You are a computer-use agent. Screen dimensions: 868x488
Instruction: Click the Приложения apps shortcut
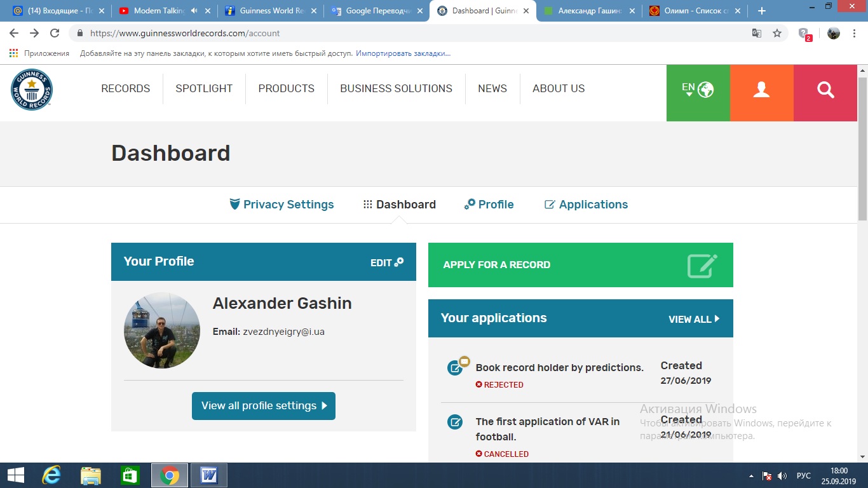39,53
